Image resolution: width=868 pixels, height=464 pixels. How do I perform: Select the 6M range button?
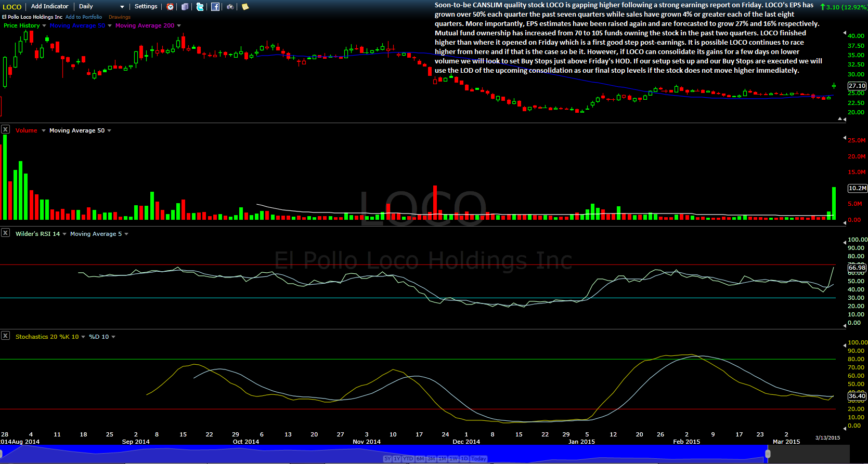tap(420, 458)
